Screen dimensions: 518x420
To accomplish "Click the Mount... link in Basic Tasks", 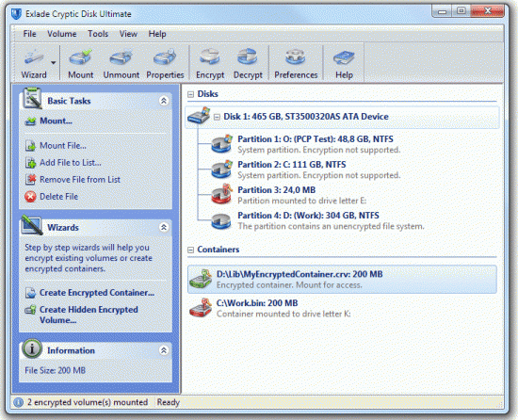I will (x=56, y=121).
